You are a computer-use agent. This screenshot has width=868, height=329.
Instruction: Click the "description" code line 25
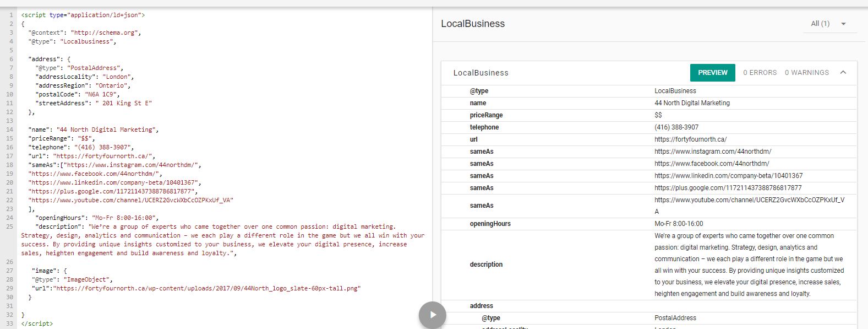223,240
